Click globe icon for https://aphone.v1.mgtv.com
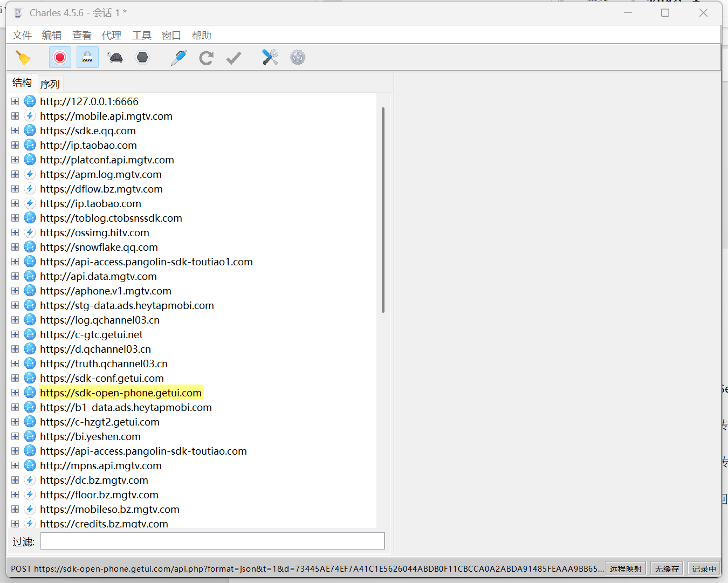This screenshot has height=583, width=728. 30,291
